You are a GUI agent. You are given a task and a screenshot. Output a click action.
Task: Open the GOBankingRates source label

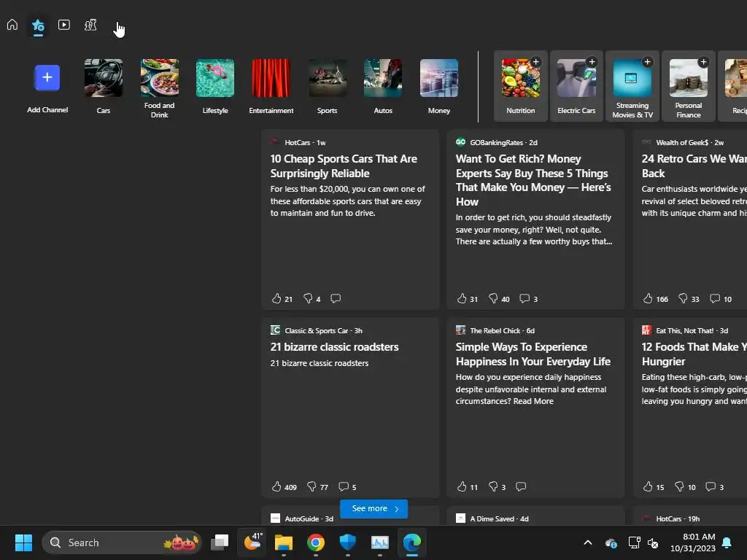[503, 142]
